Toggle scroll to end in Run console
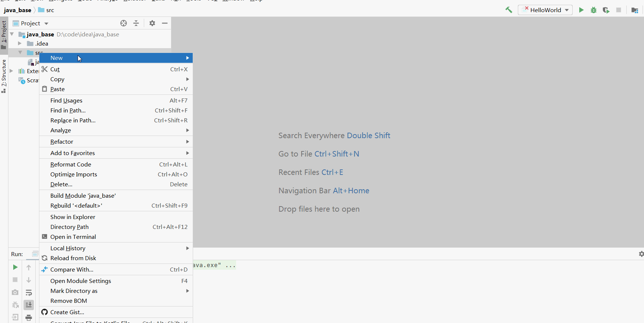The width and height of the screenshot is (644, 323). pos(29,305)
